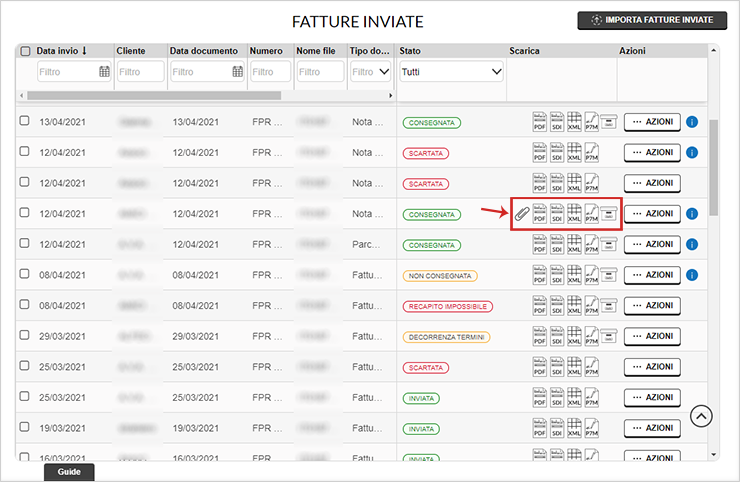This screenshot has width=740, height=482.
Task: Click info icon on the 13/04/2021 row
Action: [x=692, y=122]
